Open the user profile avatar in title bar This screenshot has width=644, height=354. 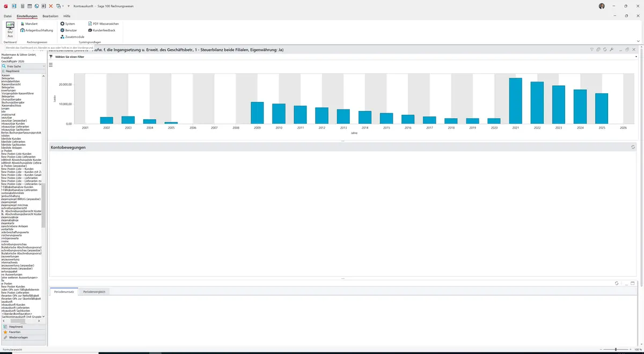[602, 6]
